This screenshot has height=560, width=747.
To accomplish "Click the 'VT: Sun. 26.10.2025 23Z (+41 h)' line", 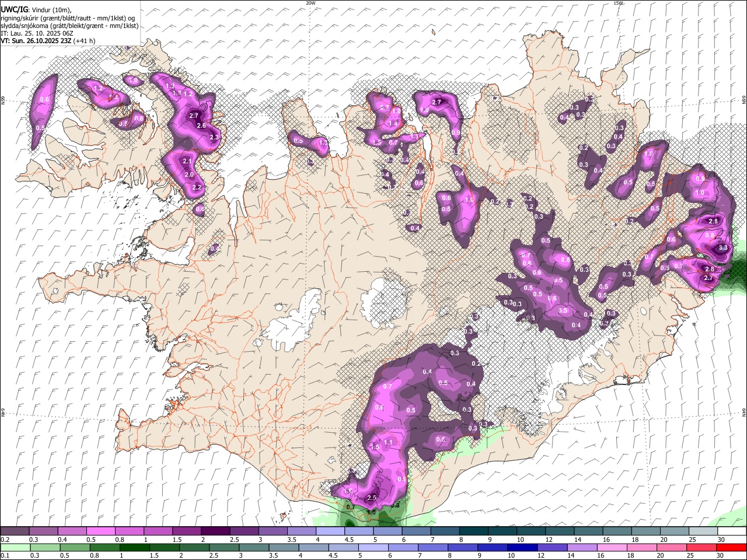I will 48,41.
